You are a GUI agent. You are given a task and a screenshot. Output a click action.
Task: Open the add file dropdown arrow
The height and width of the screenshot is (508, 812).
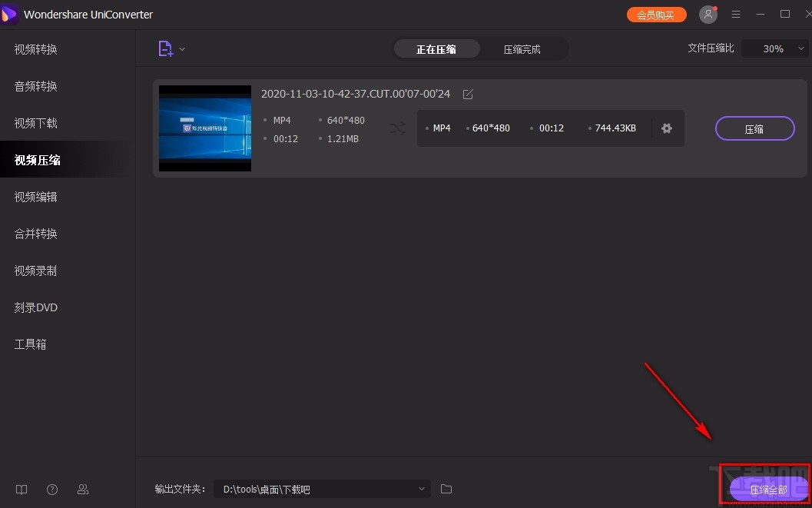181,48
